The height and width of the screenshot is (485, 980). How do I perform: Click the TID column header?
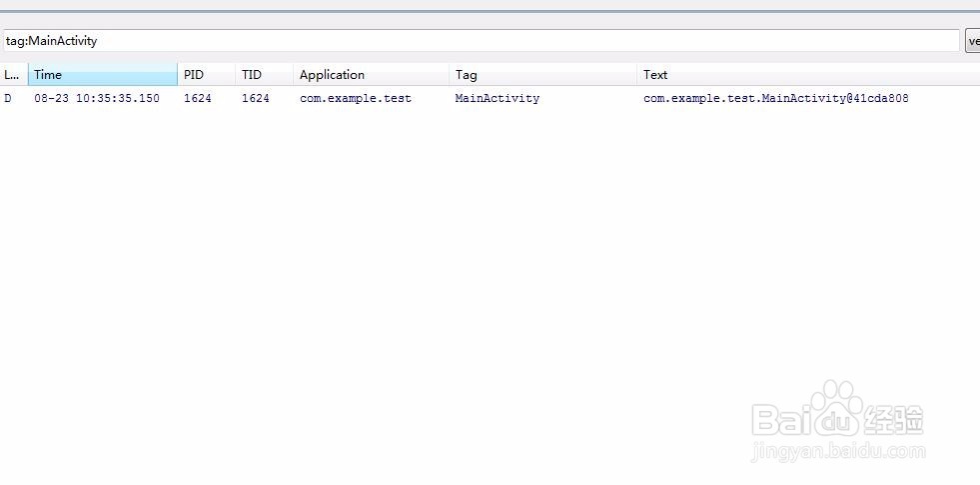tap(265, 74)
